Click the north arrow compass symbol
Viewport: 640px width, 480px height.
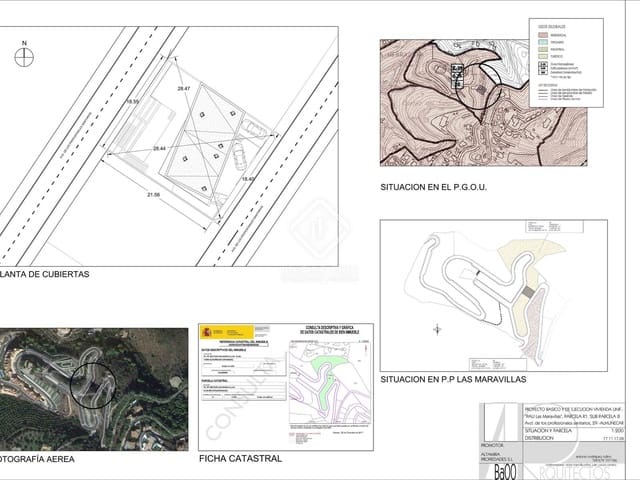point(24,55)
